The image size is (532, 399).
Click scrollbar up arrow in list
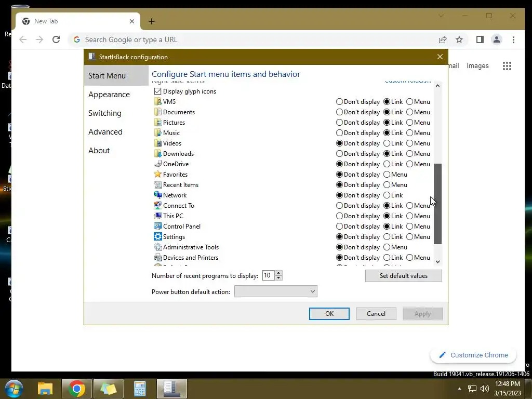point(437,86)
